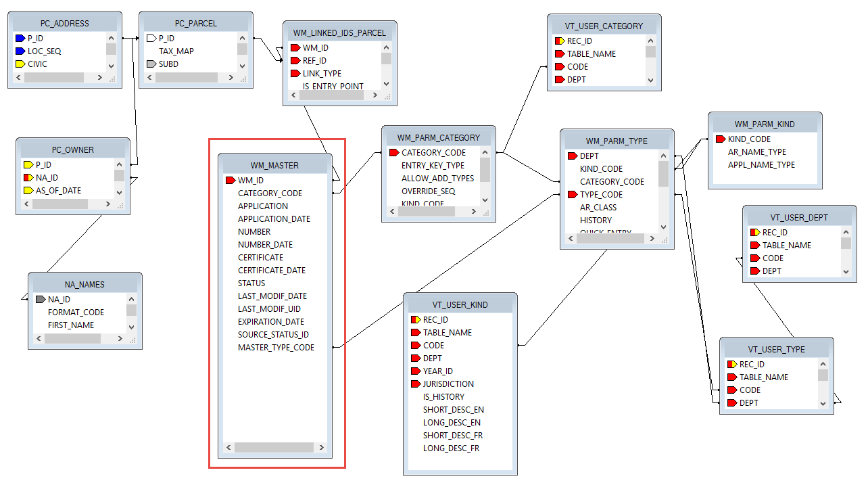Image resolution: width=868 pixels, height=485 pixels.
Task: Click the up scroll arrow in the WM_PARM_TYPE table
Action: (663, 156)
